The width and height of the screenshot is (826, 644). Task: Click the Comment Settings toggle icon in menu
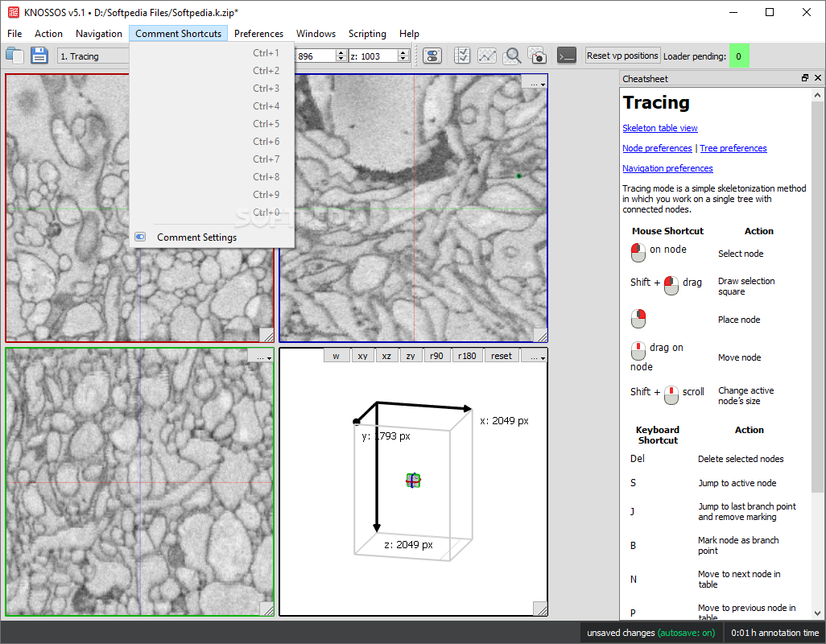click(x=140, y=237)
